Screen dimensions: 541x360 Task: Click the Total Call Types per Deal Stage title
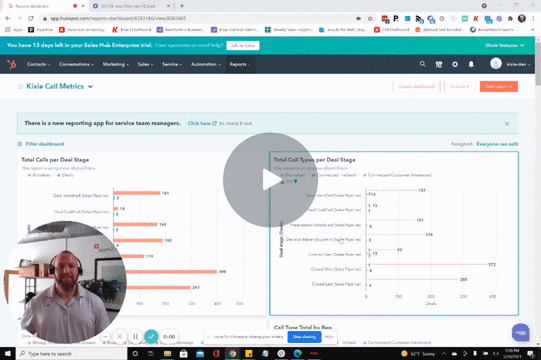tap(314, 160)
